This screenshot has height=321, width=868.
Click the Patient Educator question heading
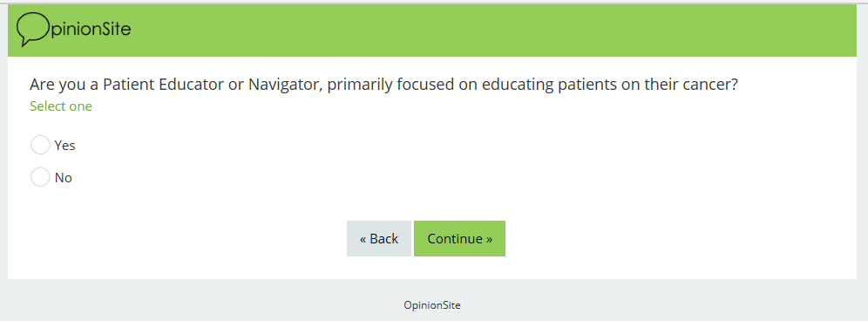[383, 85]
